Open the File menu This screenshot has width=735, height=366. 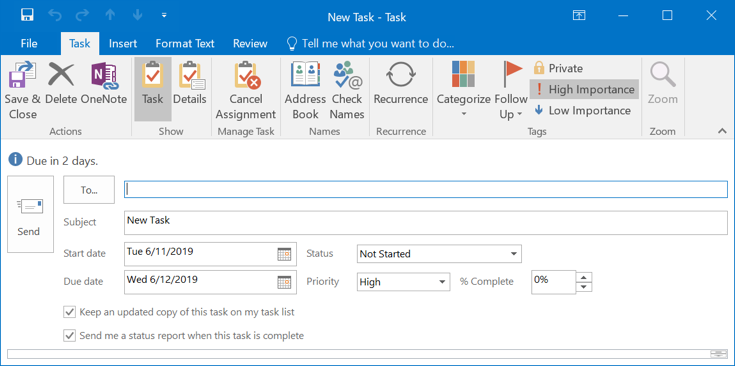point(29,44)
